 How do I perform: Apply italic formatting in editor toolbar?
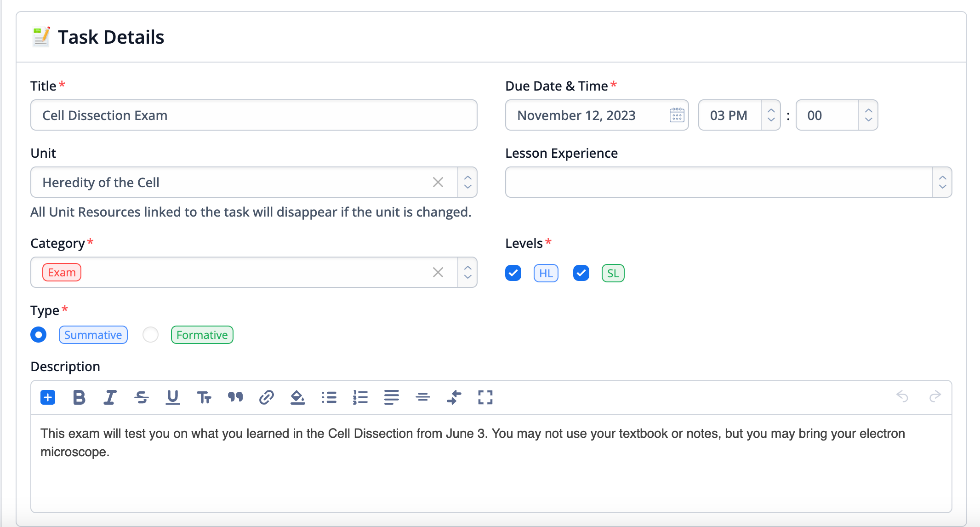[x=110, y=397]
